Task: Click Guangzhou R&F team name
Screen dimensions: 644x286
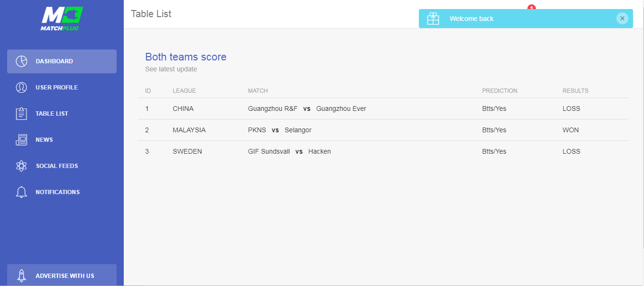Action: coord(273,108)
